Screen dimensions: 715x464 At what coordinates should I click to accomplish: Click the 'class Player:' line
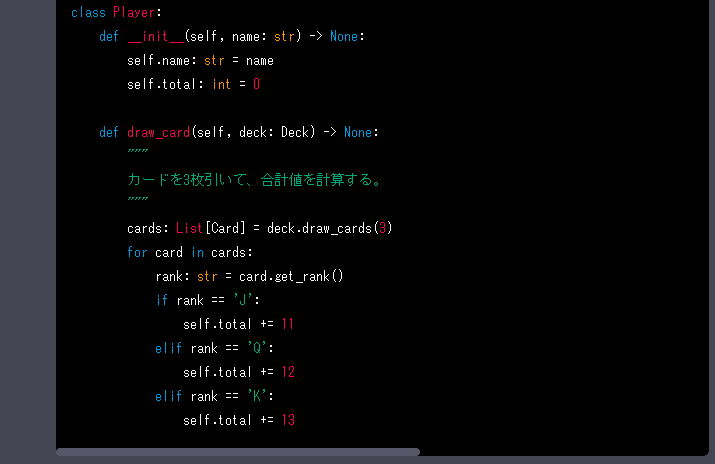(116, 12)
